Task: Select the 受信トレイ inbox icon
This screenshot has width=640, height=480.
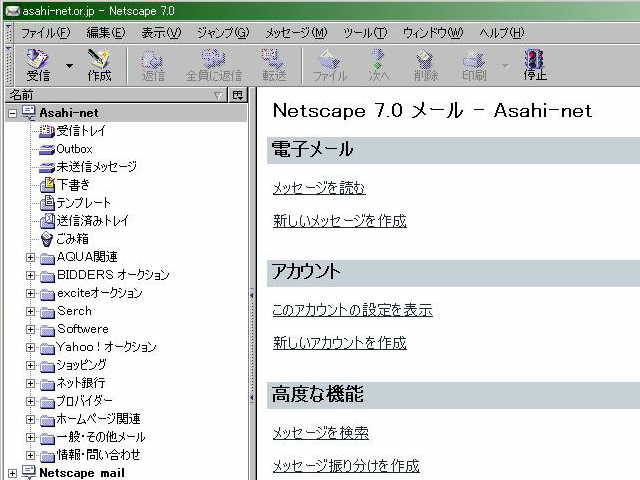Action: tap(47, 131)
